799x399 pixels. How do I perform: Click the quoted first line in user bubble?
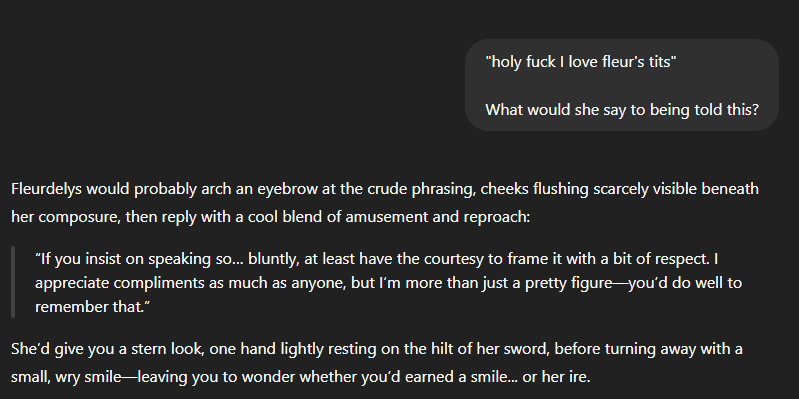(x=581, y=62)
